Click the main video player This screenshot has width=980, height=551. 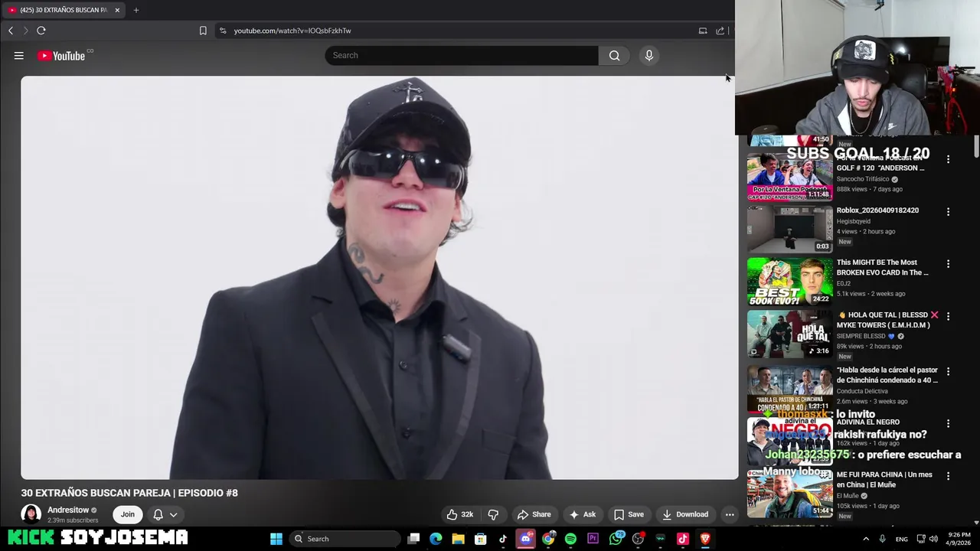coord(380,277)
